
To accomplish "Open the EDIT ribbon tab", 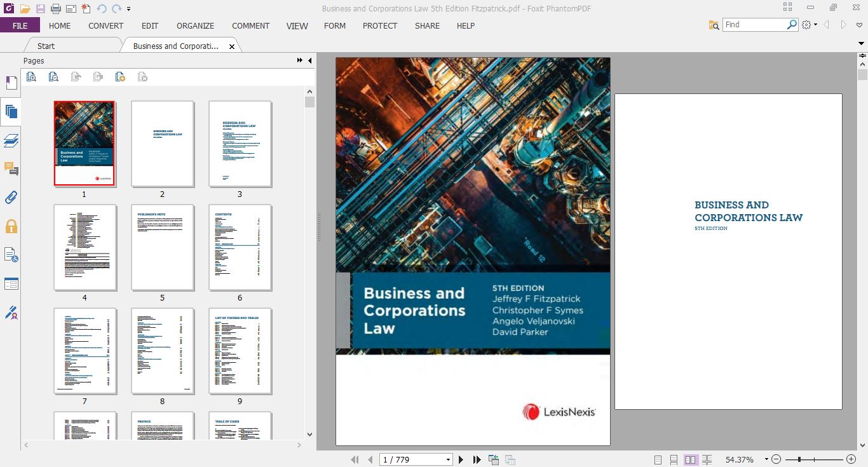I will pyautogui.click(x=150, y=25).
